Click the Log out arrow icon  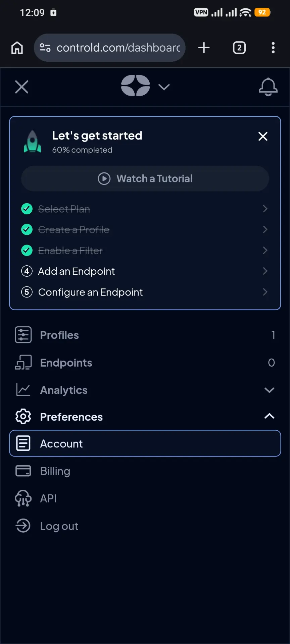point(23,526)
